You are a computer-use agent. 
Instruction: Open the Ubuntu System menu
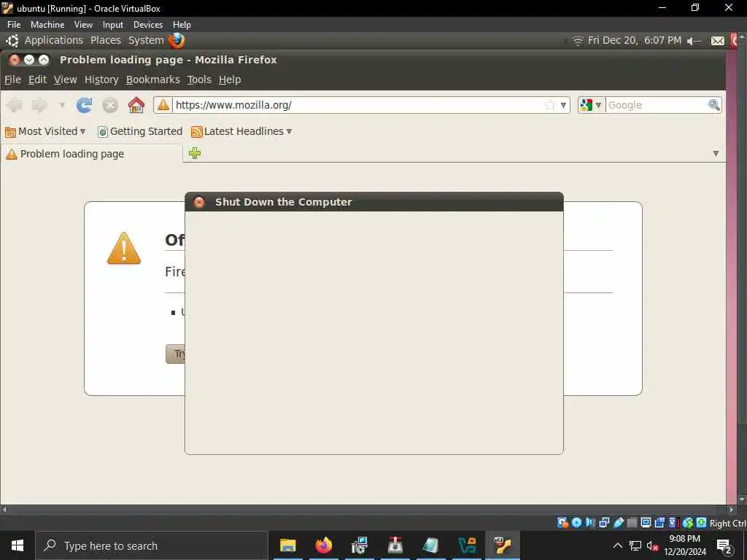pos(146,41)
